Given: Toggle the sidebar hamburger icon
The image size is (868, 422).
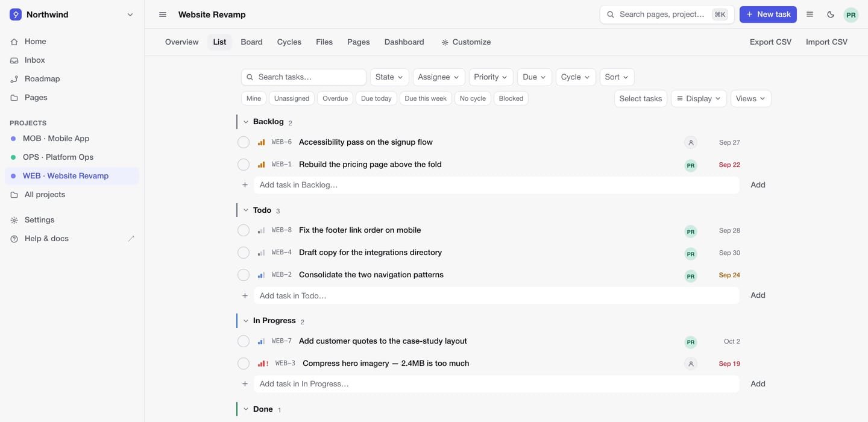Looking at the screenshot, I should pos(163,14).
